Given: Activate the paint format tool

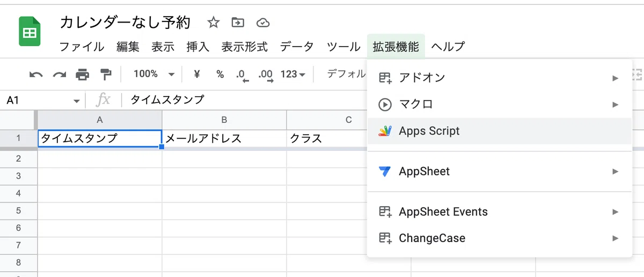Looking at the screenshot, I should (x=106, y=75).
